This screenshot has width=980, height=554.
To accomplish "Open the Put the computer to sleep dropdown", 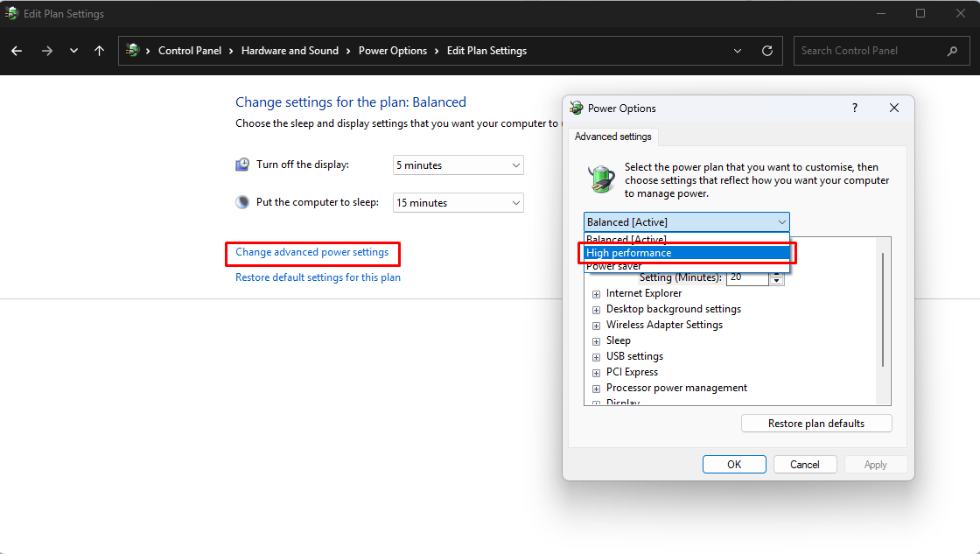I will click(x=458, y=202).
